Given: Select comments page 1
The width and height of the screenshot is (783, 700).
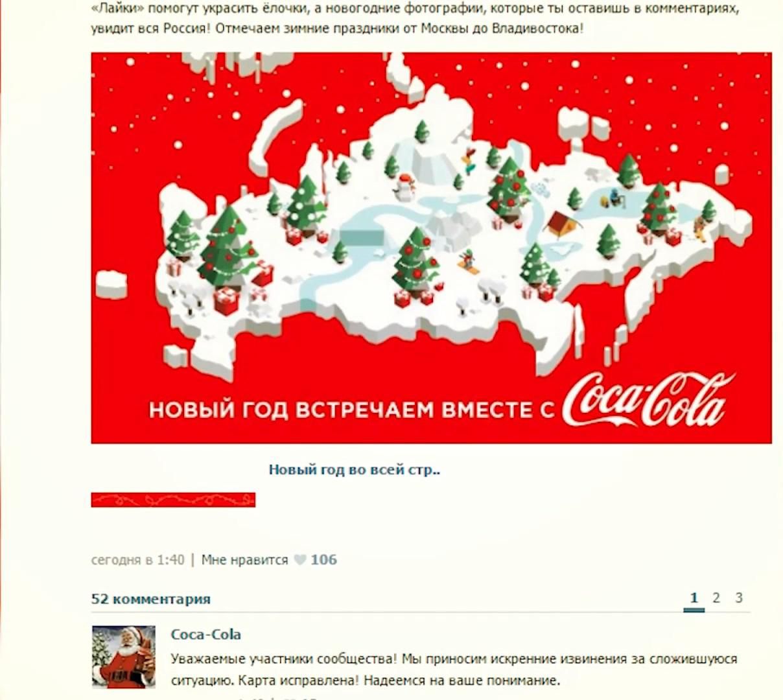Looking at the screenshot, I should [694, 598].
